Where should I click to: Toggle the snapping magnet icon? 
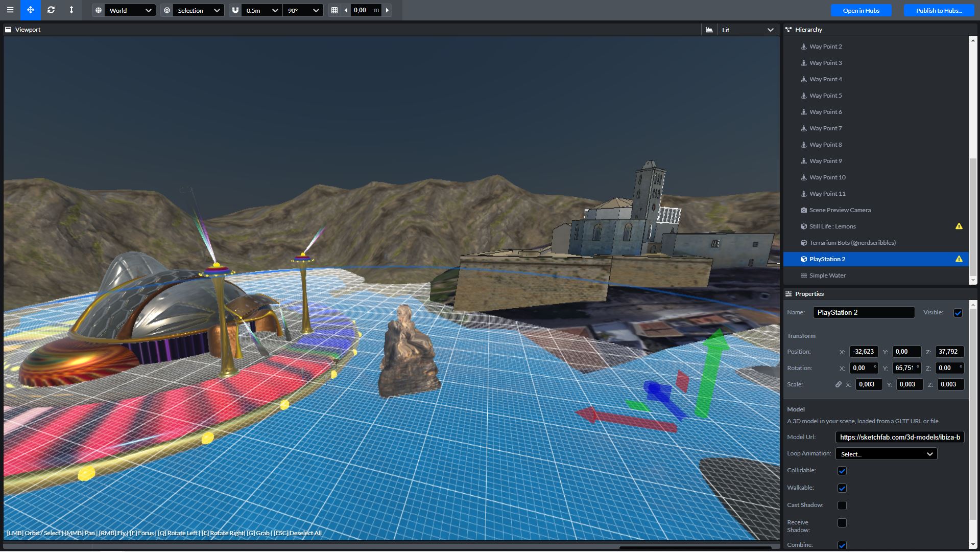click(x=235, y=10)
